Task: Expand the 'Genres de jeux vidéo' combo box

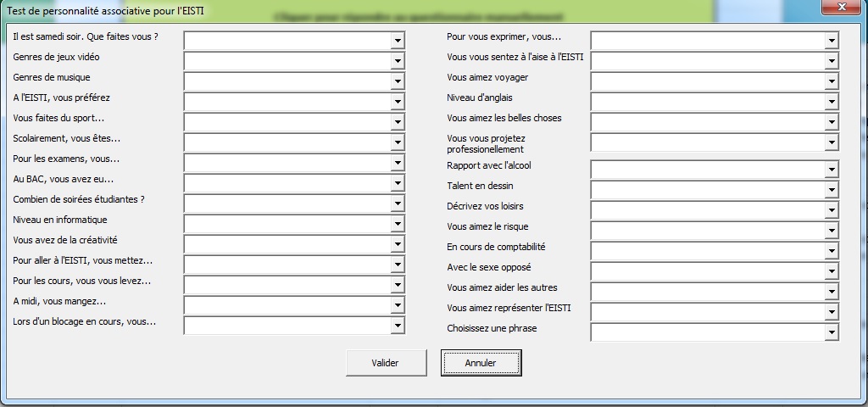Action: [397, 61]
